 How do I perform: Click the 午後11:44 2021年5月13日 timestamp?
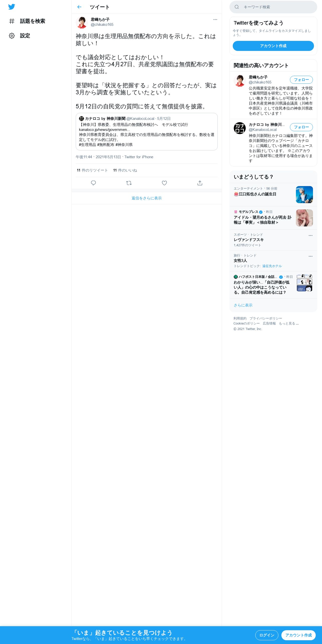tap(98, 157)
